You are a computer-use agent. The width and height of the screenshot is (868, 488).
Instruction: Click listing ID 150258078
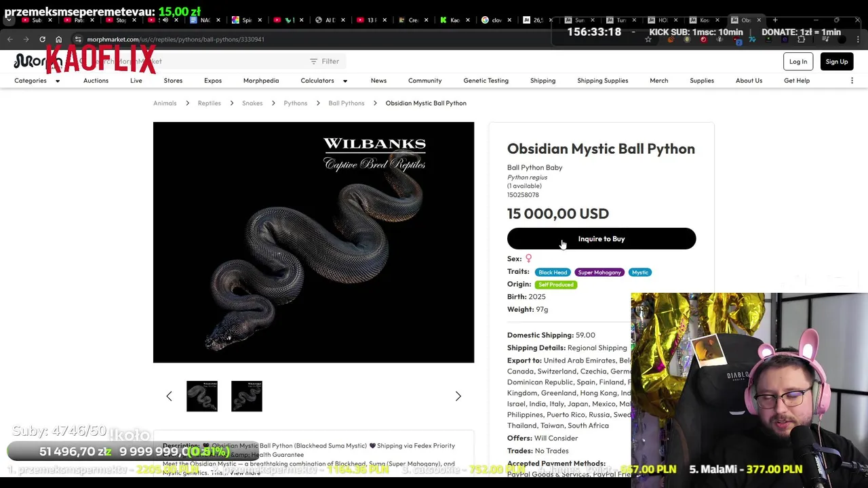(523, 195)
